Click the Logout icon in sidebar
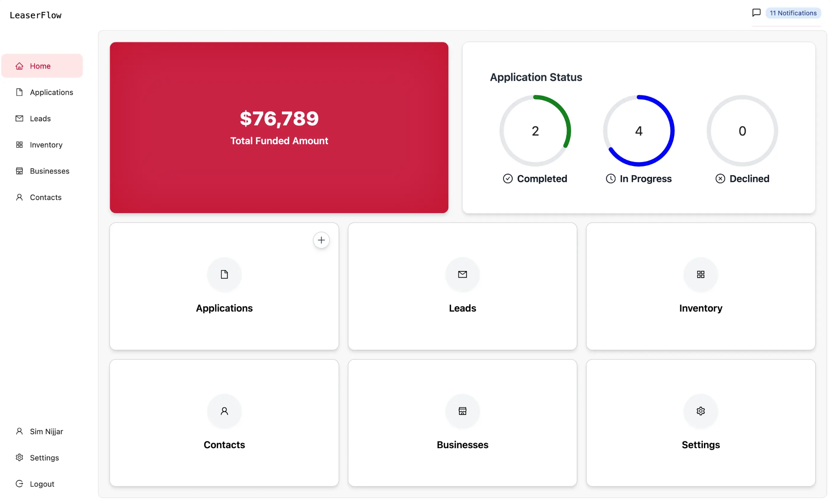Viewport: 830px width, 504px height. [19, 483]
